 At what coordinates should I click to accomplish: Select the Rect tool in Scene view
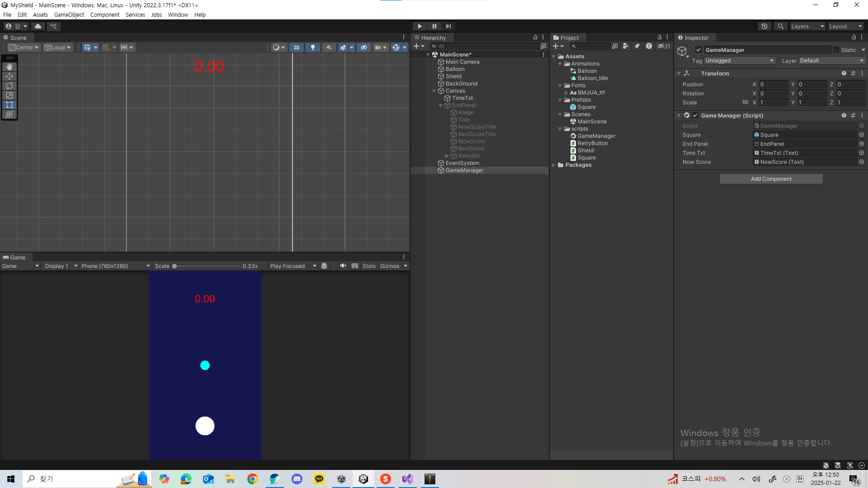9,105
